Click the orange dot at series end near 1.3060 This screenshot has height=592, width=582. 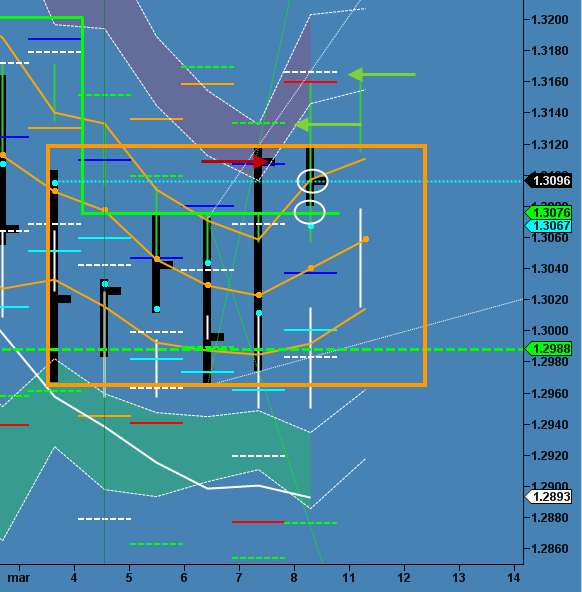366,239
